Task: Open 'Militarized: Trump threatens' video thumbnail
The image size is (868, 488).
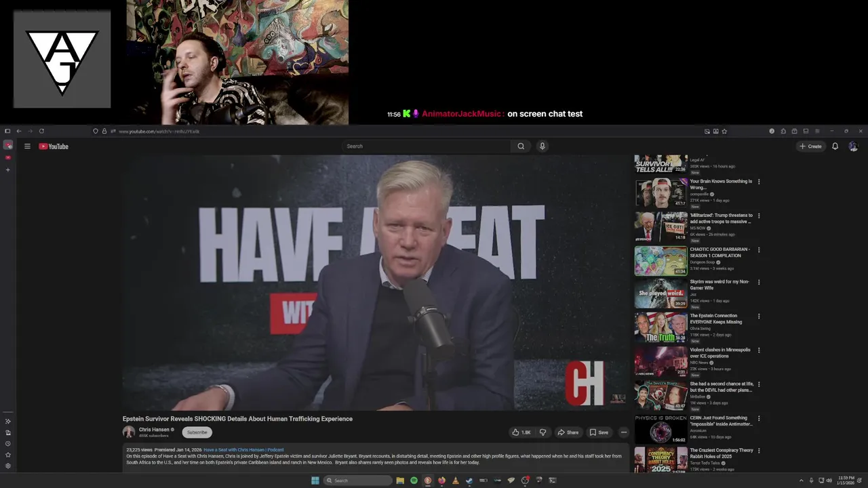Action: point(660,226)
